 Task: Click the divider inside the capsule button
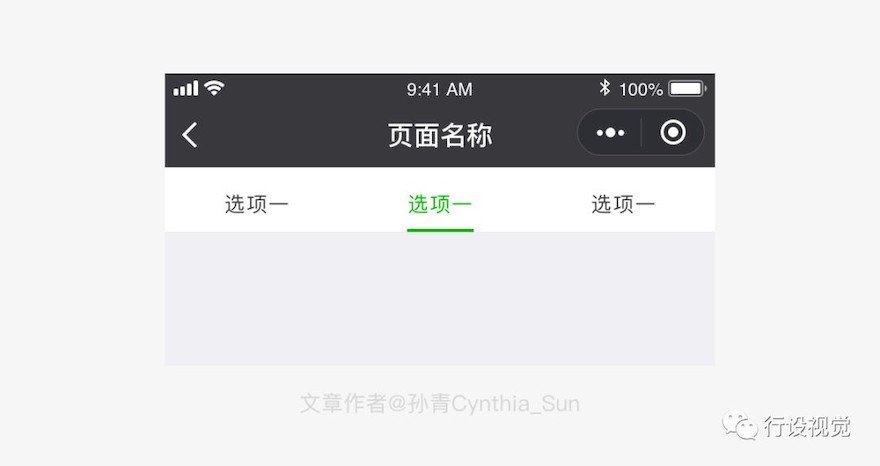[641, 133]
